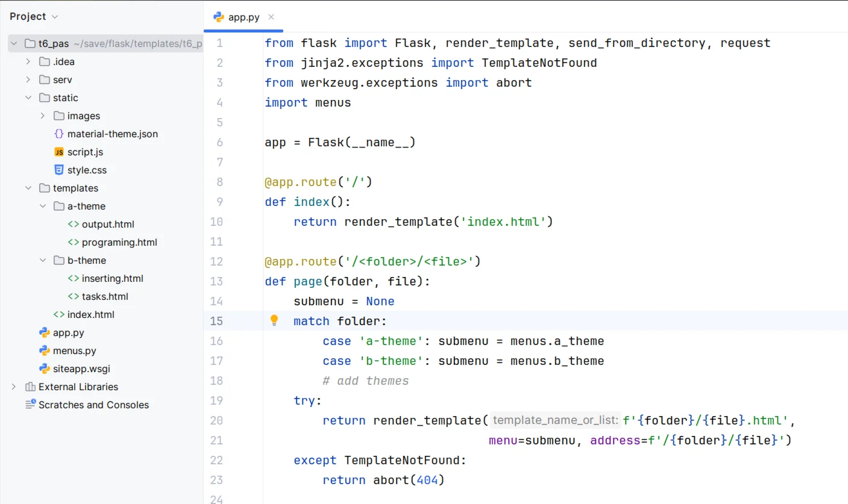Open script.js via its JS icon

(58, 152)
